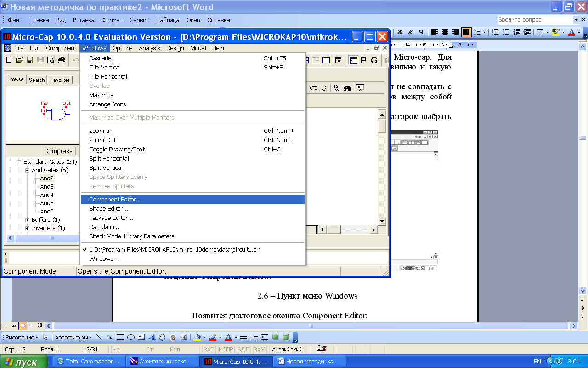The height and width of the screenshot is (368, 588).
Task: Click EN language indicator in system tray
Action: (537, 362)
